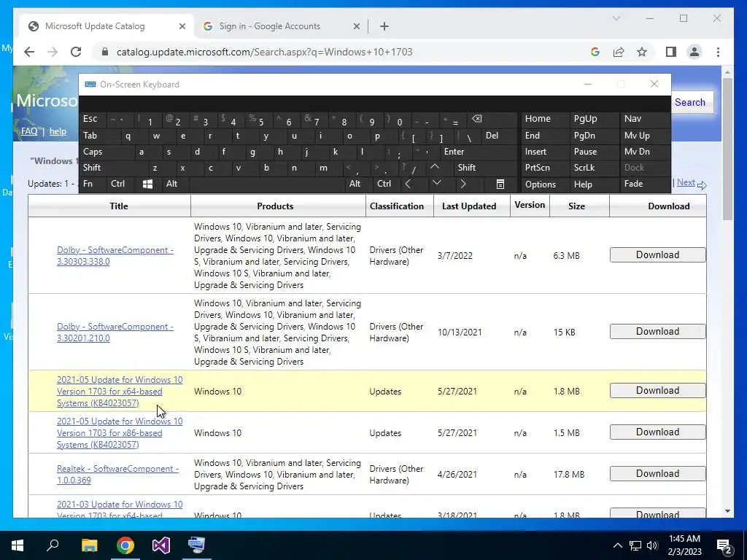Open the Windows Start menu
Screen dimensions: 747x560
pyautogui.click(x=18, y=545)
